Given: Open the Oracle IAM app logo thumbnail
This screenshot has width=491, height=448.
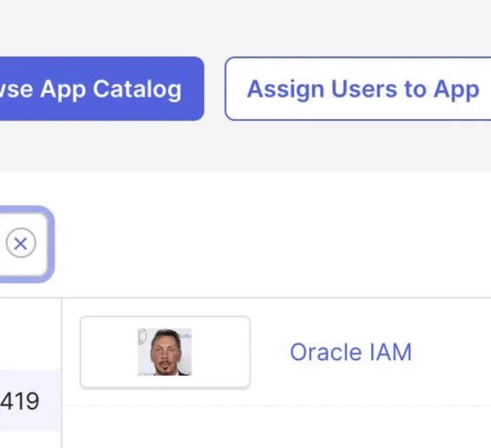Looking at the screenshot, I should point(165,352).
